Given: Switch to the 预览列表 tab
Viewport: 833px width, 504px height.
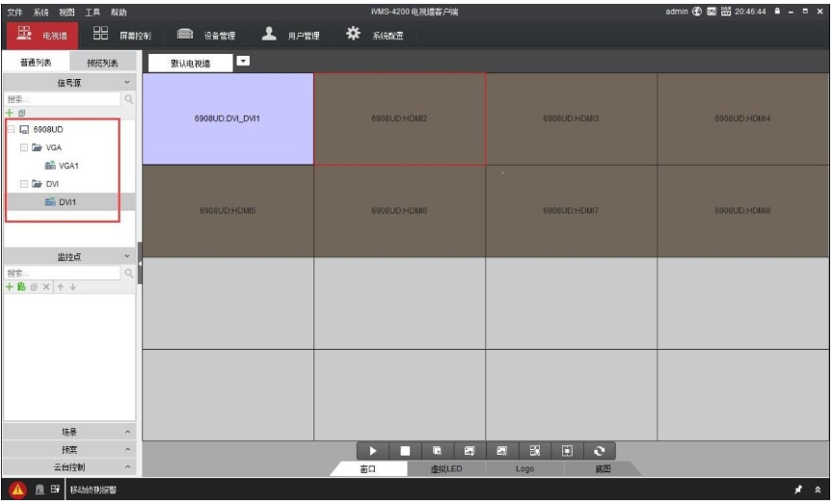Looking at the screenshot, I should coord(102,63).
